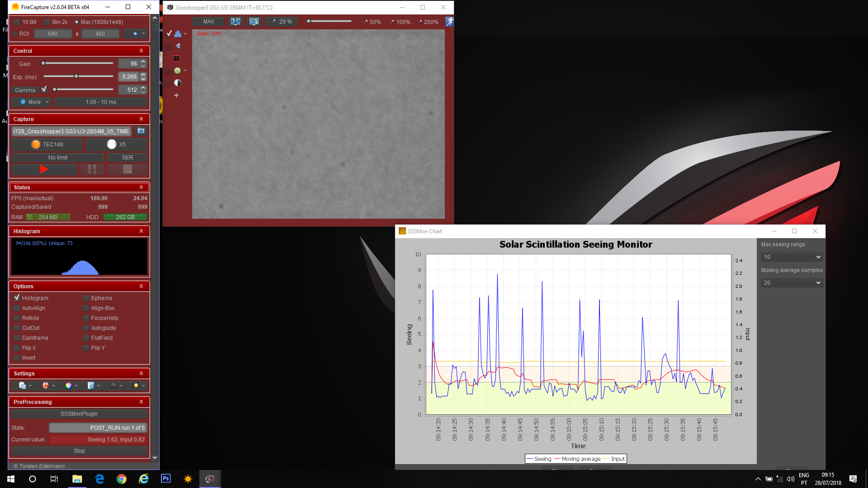Screen dimensions: 868x488
Task: Click the SER file format button
Action: coord(127,158)
